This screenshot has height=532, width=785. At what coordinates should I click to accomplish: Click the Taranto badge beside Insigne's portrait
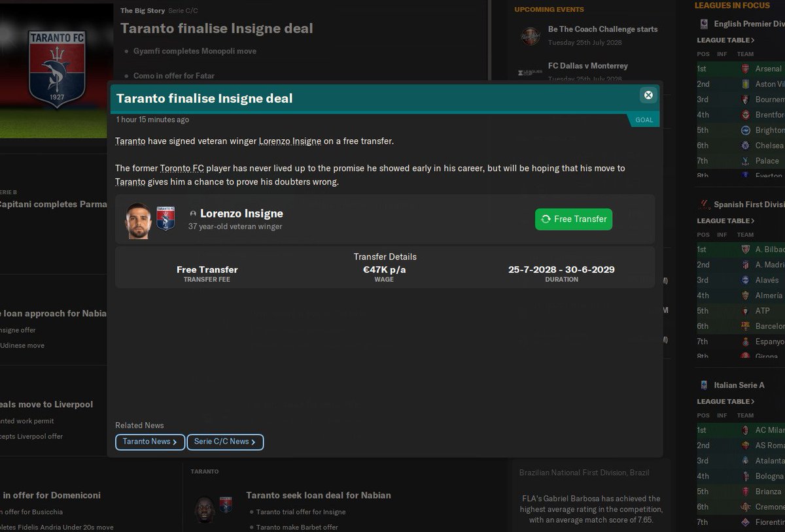click(166, 219)
